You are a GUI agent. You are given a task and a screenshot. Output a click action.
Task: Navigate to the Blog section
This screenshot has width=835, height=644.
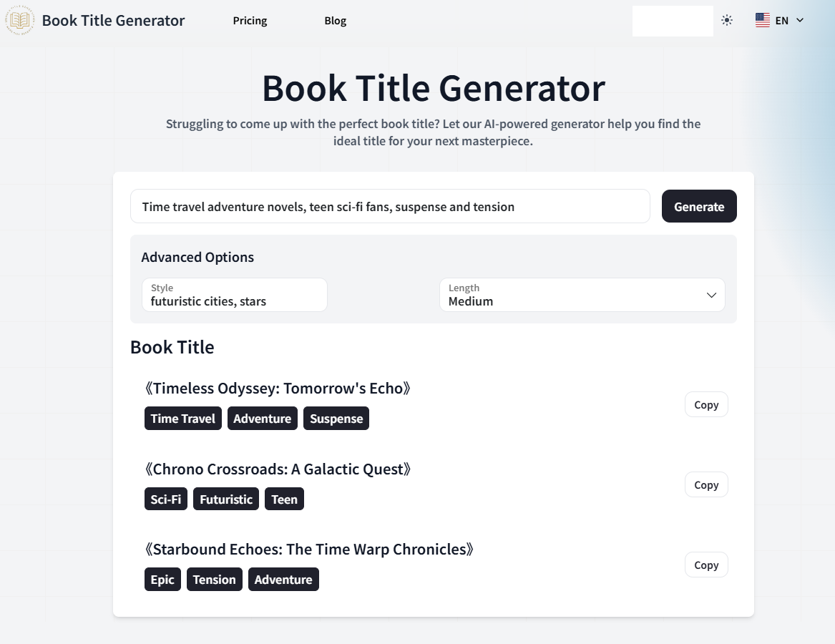pyautogui.click(x=335, y=21)
